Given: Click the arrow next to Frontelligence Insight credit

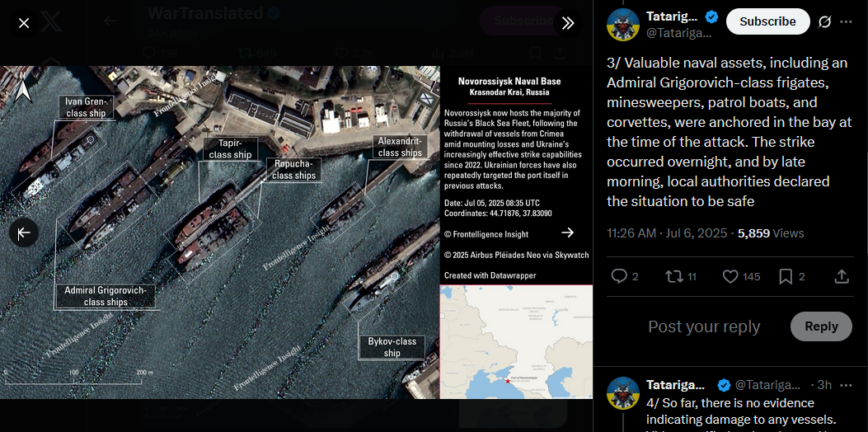Looking at the screenshot, I should coord(567,232).
